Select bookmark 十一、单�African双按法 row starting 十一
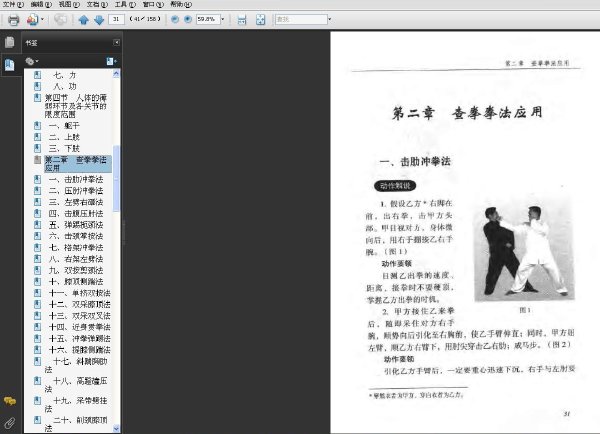 tap(80, 293)
